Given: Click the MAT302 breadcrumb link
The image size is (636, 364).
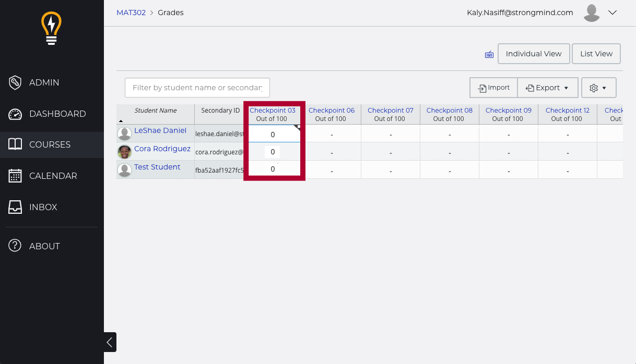Looking at the screenshot, I should click(x=131, y=13).
